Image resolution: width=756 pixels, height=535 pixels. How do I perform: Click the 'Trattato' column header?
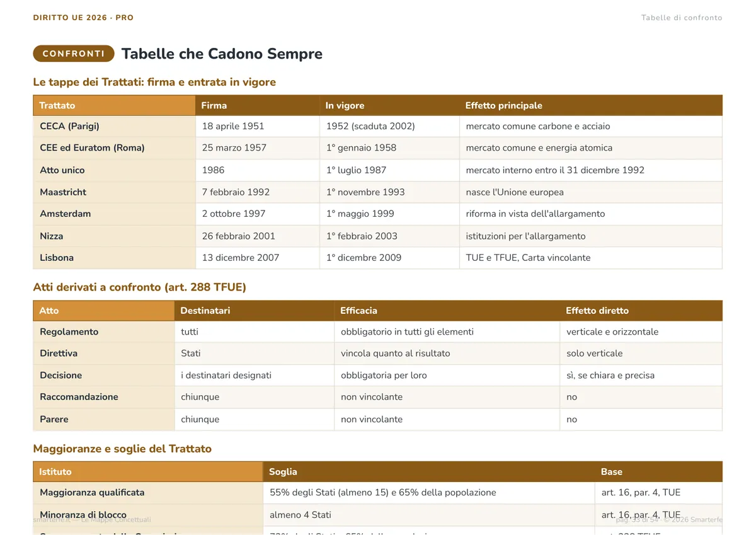pyautogui.click(x=114, y=105)
